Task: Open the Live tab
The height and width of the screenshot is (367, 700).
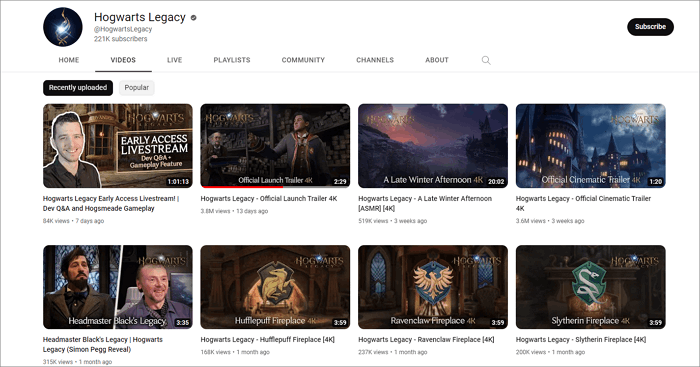Action: (x=175, y=60)
